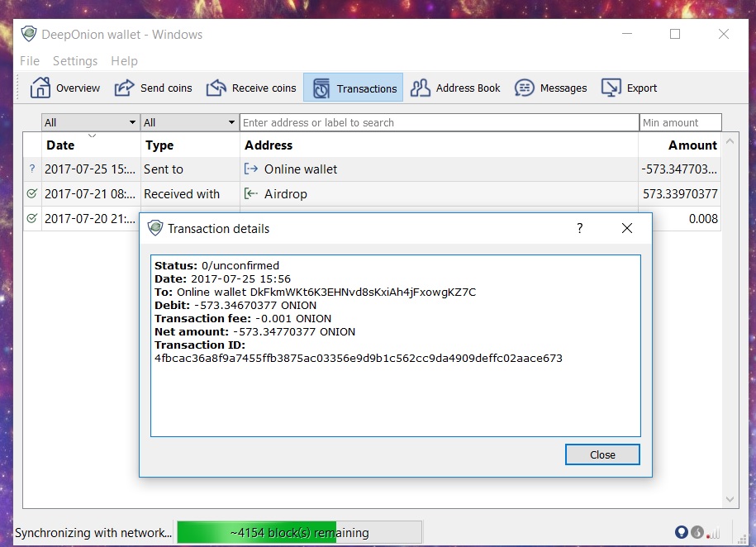This screenshot has width=756, height=547.
Task: Click the transaction list scroll down arrow
Action: 730,499
